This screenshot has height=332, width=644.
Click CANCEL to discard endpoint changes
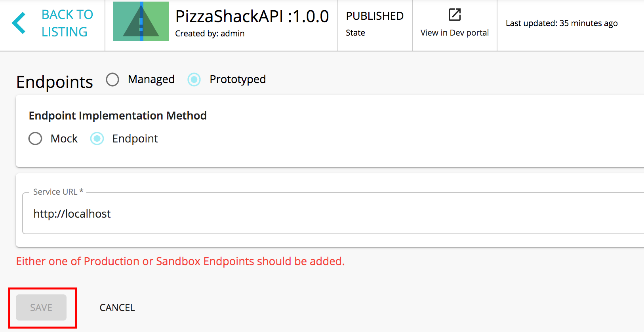pyautogui.click(x=116, y=307)
